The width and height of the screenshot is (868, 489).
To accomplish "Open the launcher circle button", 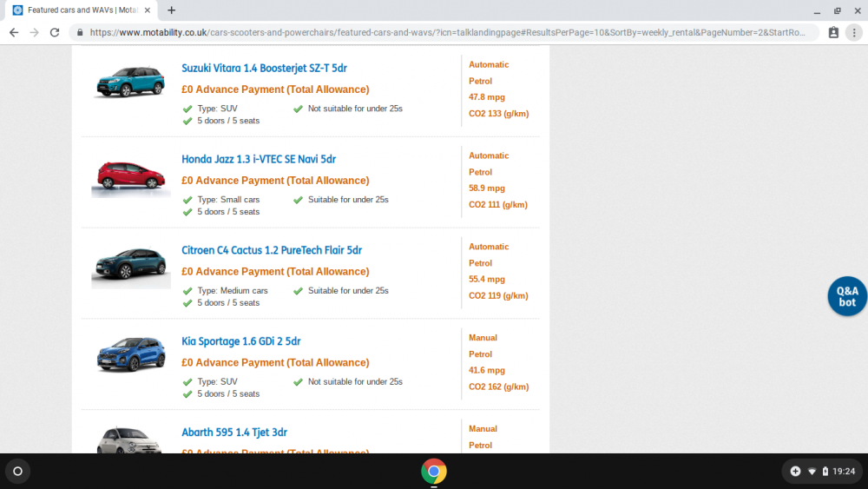I will click(x=17, y=472).
